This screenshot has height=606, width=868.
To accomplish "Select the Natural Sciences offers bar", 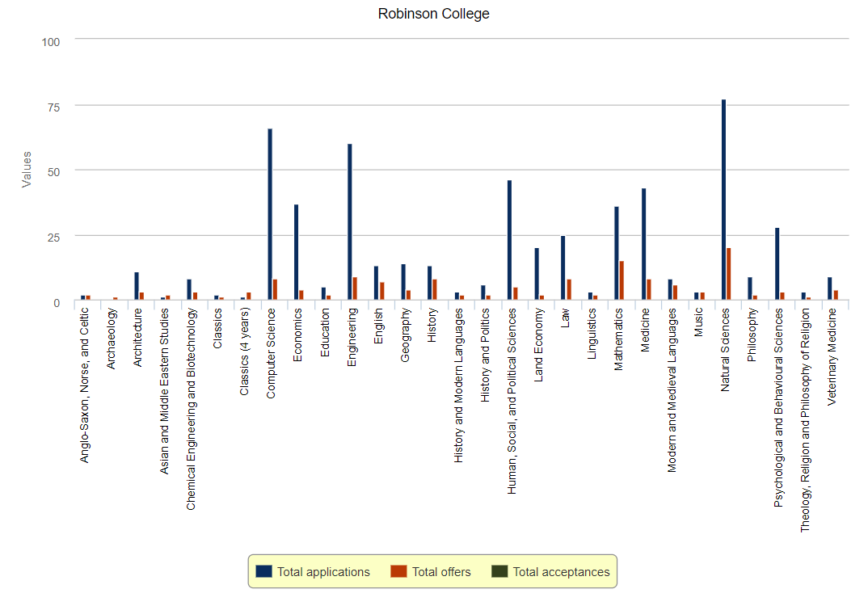I will click(729, 274).
